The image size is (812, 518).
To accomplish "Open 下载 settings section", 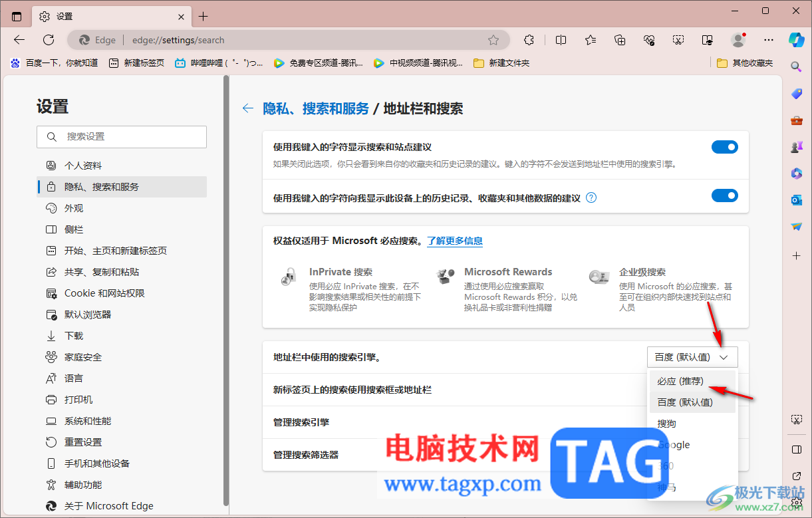I will (x=122, y=336).
